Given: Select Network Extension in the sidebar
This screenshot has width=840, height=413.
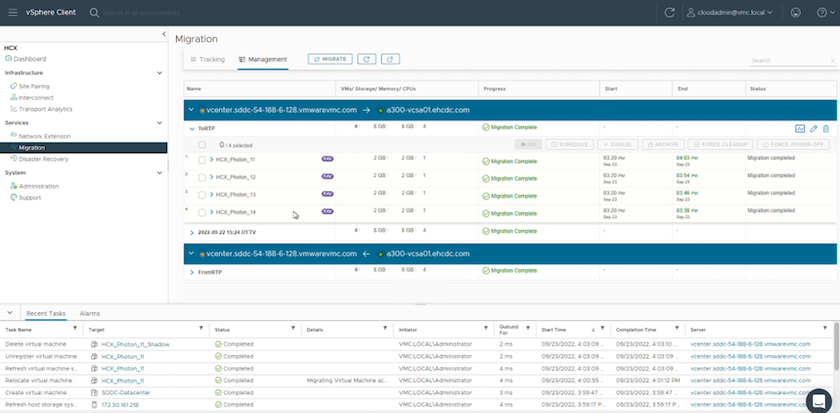Looking at the screenshot, I should (x=45, y=135).
